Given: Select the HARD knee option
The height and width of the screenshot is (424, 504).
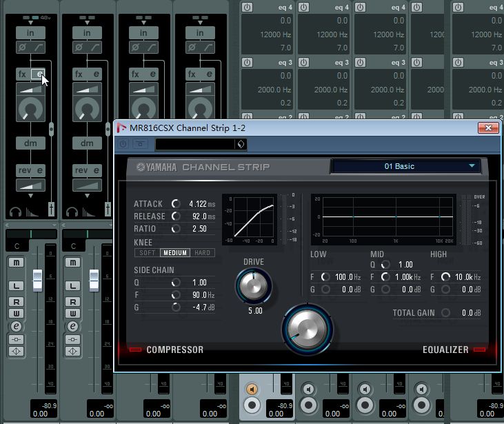Looking at the screenshot, I should click(202, 253).
